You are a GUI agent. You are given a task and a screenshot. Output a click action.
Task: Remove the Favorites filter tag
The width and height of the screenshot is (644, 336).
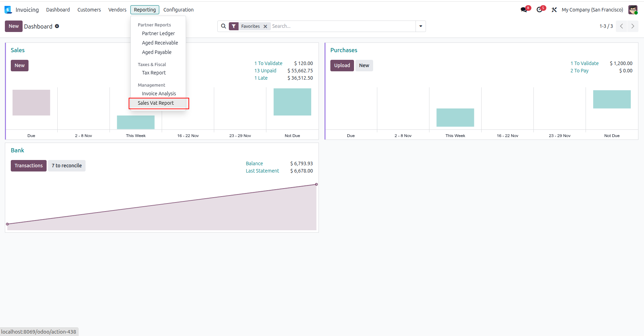[265, 26]
